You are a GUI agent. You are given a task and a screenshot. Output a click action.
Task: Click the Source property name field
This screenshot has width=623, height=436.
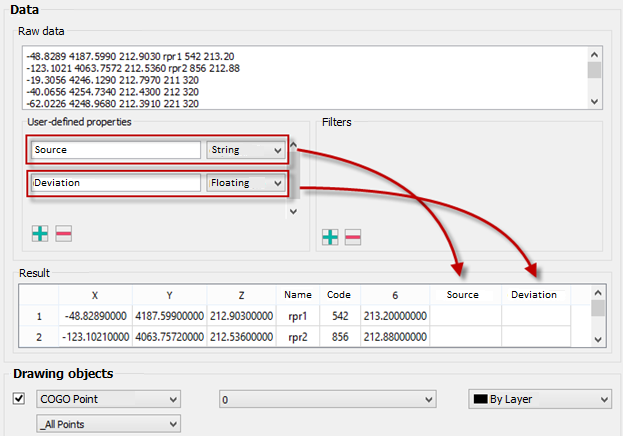[x=115, y=150]
